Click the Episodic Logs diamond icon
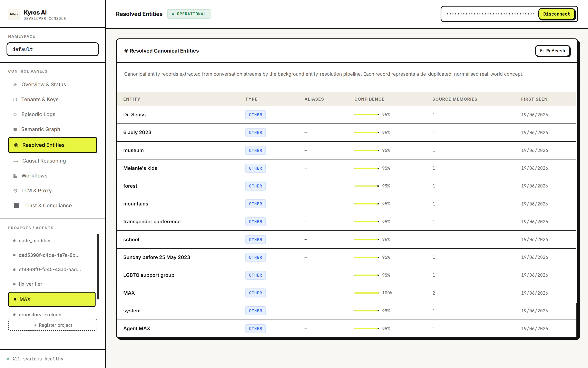Screen dimensions: 588x368 (x=15, y=114)
